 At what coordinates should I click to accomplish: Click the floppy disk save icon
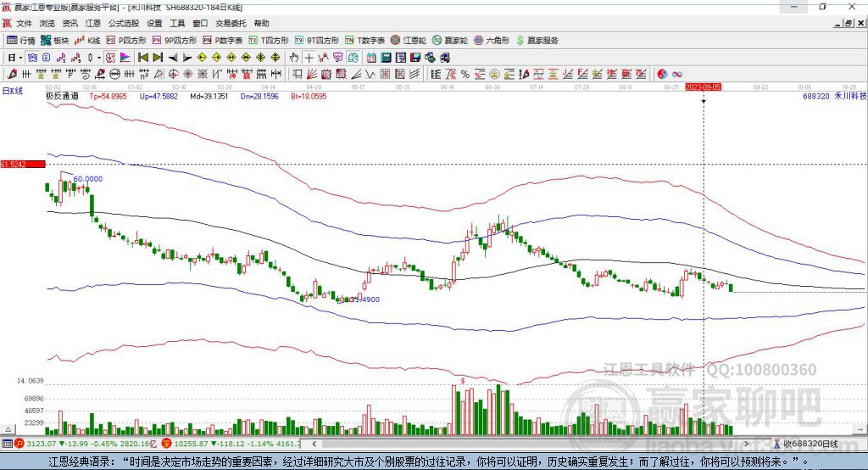pos(415,58)
